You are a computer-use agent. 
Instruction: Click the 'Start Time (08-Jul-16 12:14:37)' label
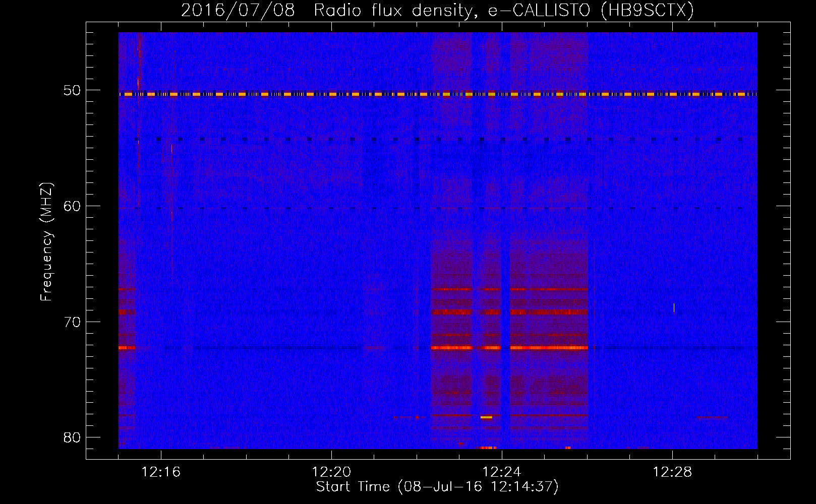[437, 487]
